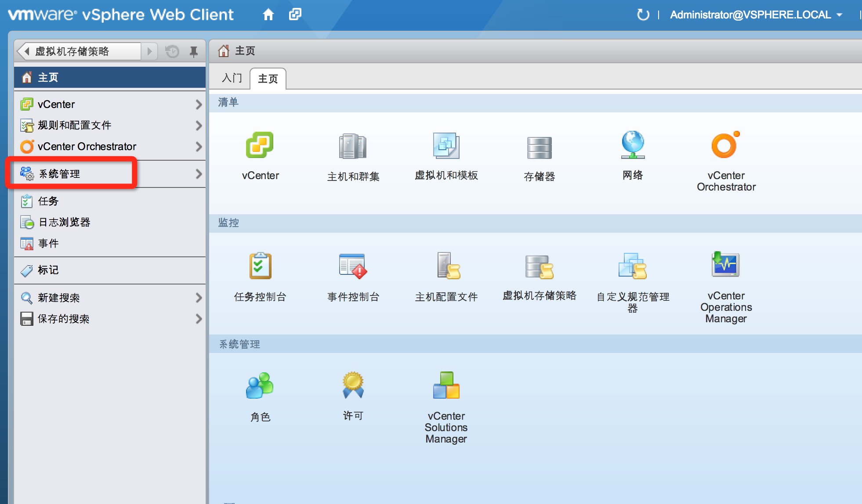
Task: Select 规则和配置文件 in the navigator
Action: (x=110, y=126)
